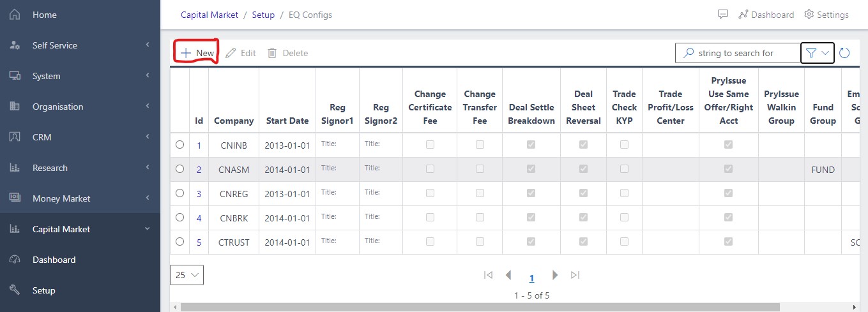Click the refresh grid icon
The height and width of the screenshot is (312, 868).
pyautogui.click(x=844, y=53)
